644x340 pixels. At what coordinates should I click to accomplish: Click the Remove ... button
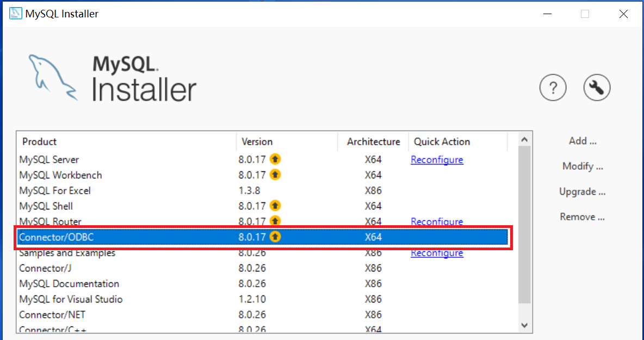(x=583, y=217)
